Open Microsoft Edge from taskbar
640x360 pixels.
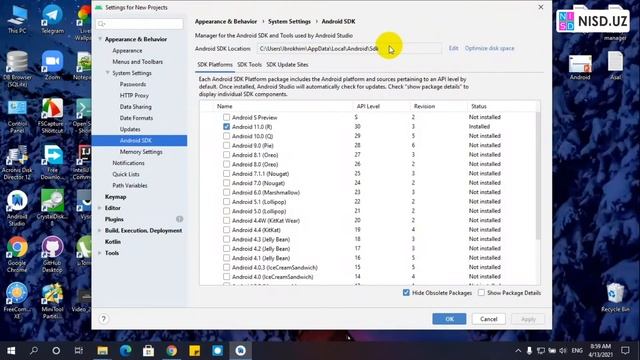pos(125,351)
